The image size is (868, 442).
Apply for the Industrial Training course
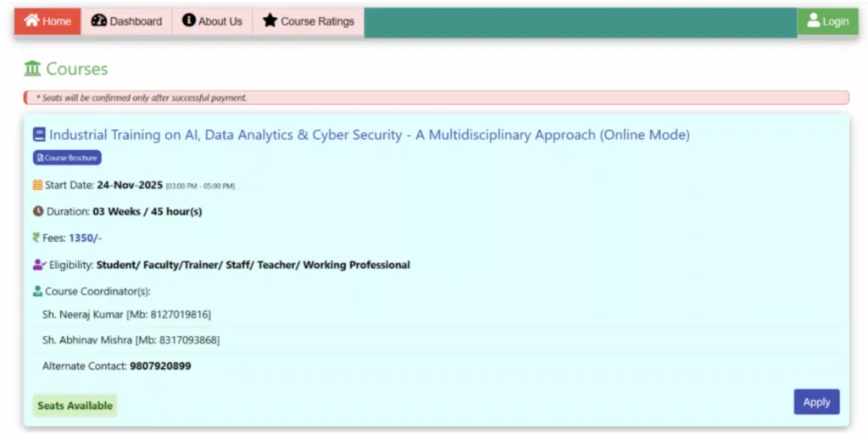click(x=816, y=402)
